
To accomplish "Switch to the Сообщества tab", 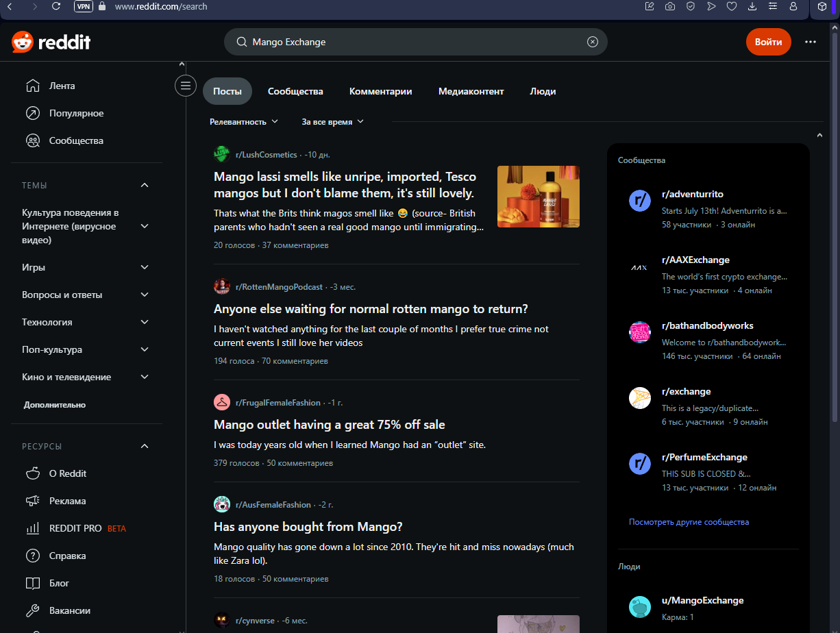I will 295,91.
